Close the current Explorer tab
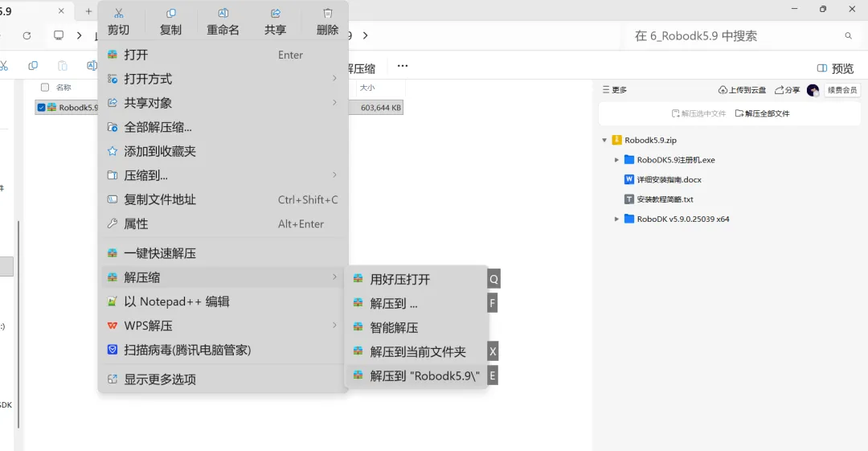The width and height of the screenshot is (868, 451). (61, 11)
